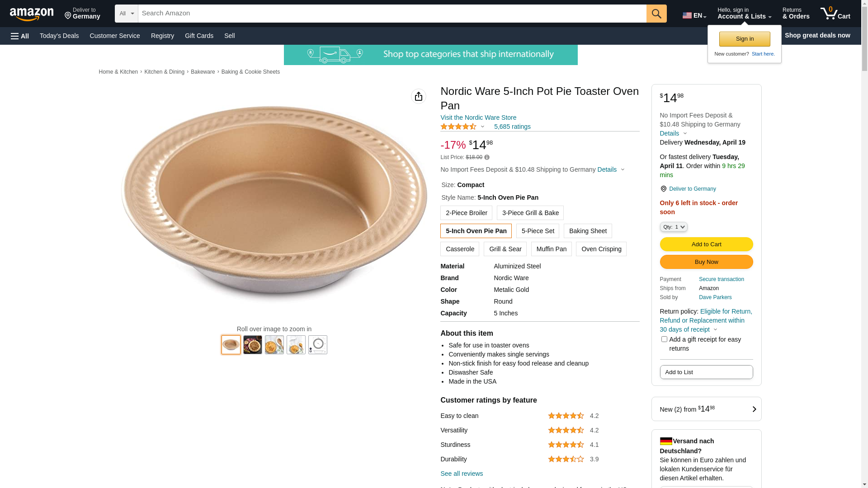Check the gift receipt checkbox

664,339
